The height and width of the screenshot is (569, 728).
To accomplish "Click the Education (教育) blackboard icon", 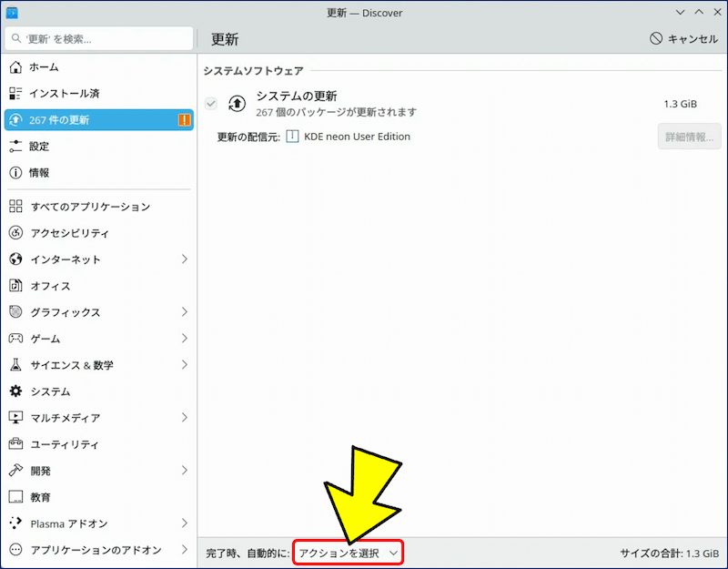I will [x=15, y=497].
